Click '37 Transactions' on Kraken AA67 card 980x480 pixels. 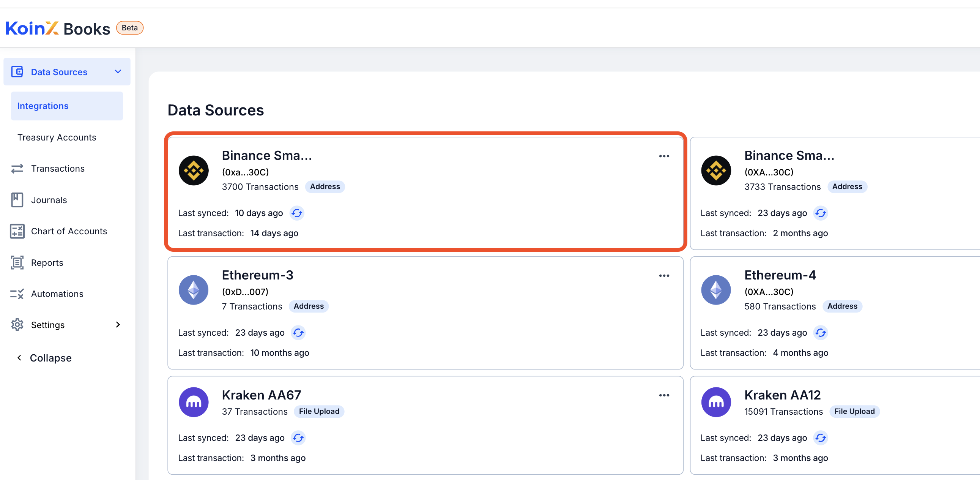(x=255, y=412)
